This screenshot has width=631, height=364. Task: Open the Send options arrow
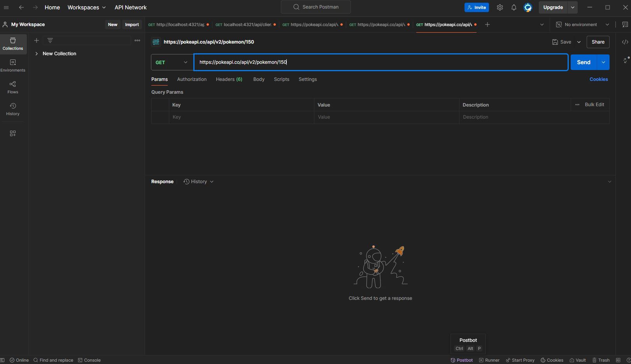603,62
